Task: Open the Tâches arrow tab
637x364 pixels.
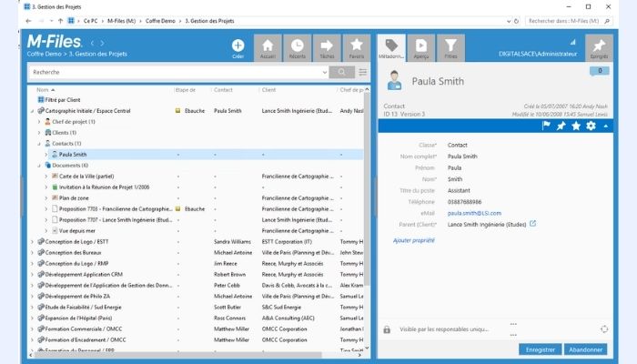Action: (x=327, y=48)
